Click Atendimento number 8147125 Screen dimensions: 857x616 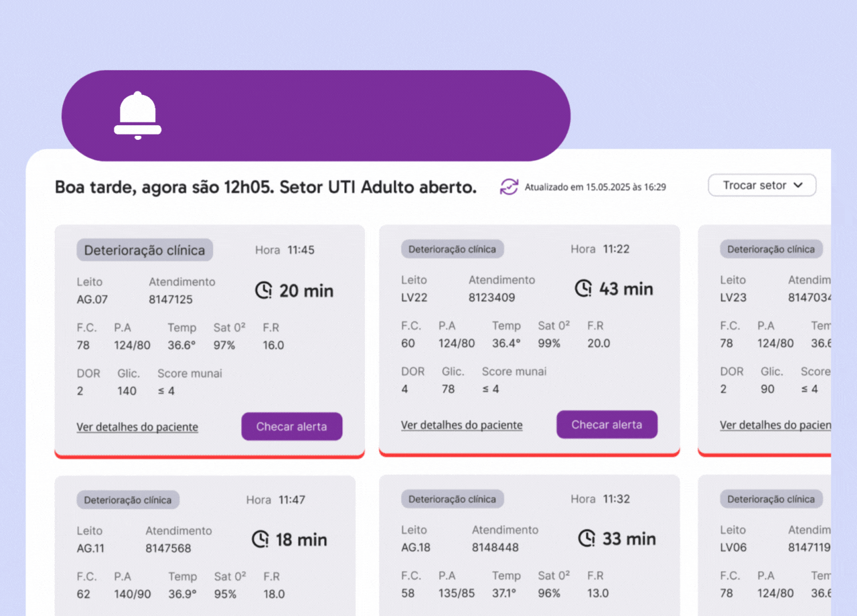(x=170, y=299)
